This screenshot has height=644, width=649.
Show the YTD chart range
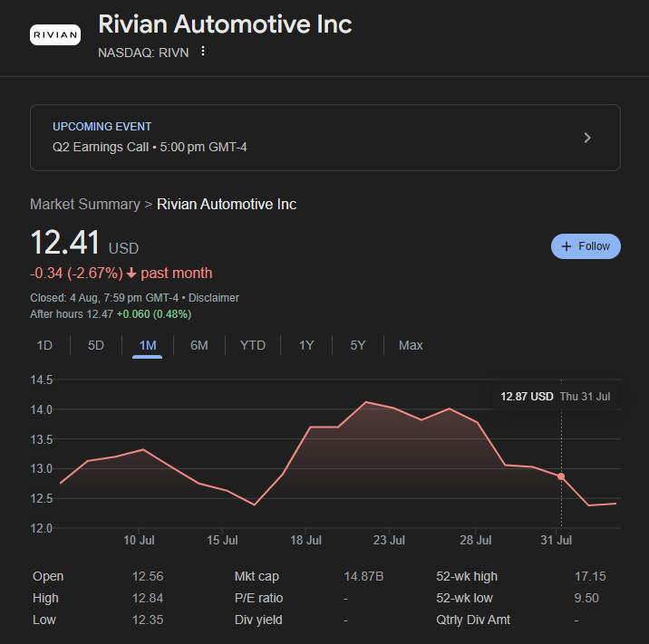pyautogui.click(x=253, y=345)
